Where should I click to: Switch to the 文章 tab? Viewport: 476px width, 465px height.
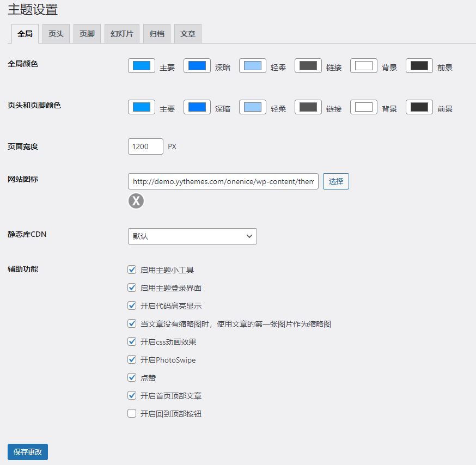pos(187,33)
